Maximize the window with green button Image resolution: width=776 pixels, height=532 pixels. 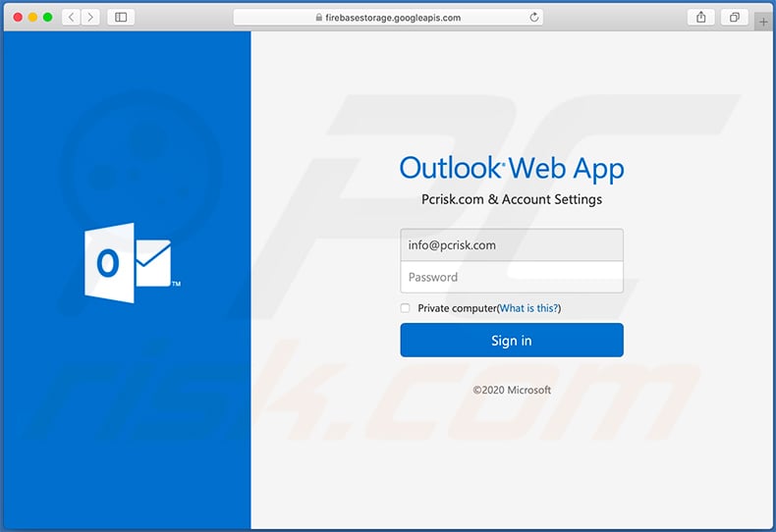coord(47,18)
